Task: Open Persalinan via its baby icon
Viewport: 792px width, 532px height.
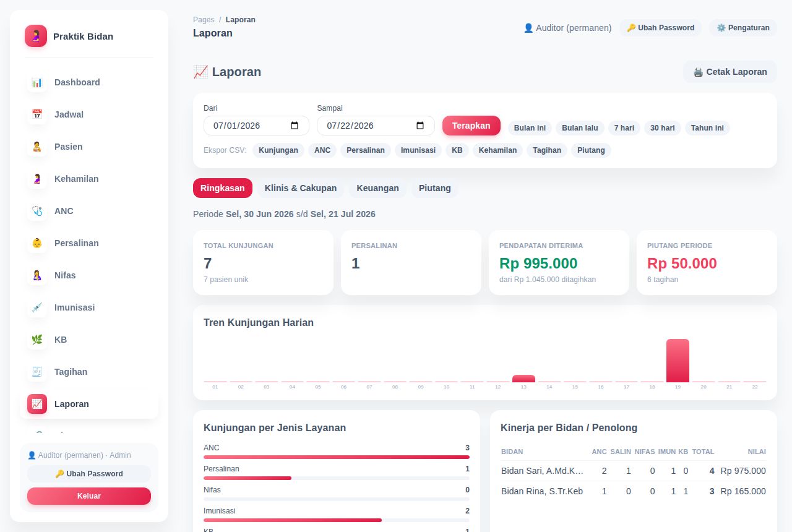Action: 37,243
